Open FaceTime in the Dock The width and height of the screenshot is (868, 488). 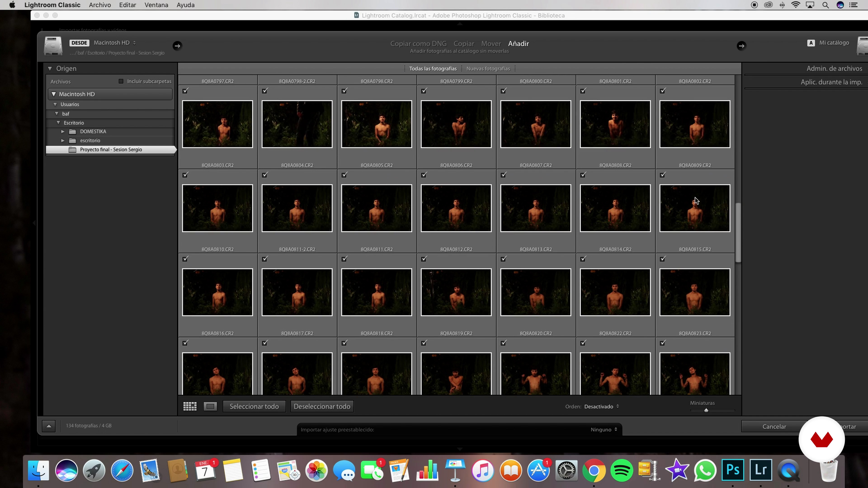point(372,470)
